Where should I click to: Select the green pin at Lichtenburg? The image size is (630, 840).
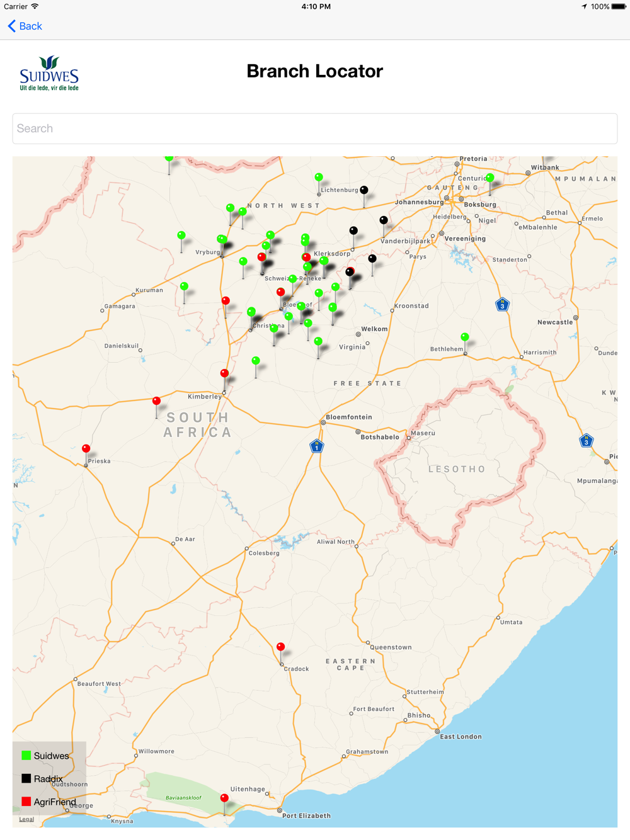point(319,178)
